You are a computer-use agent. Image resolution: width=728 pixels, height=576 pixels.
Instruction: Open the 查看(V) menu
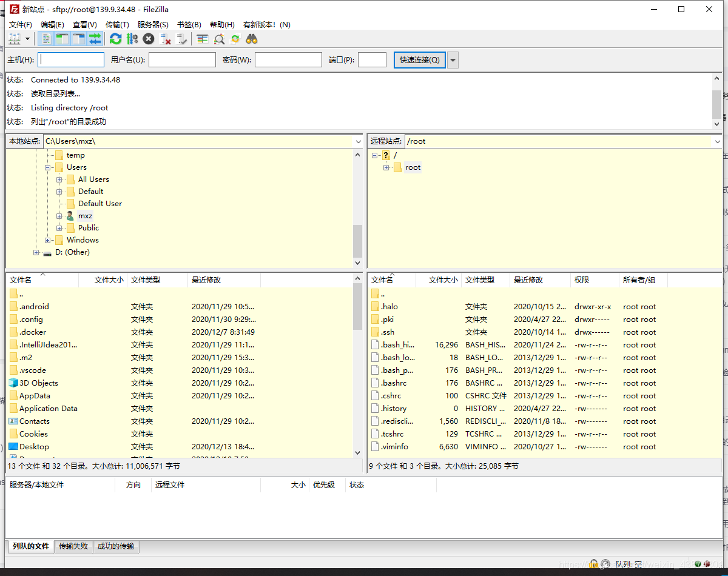pos(85,25)
